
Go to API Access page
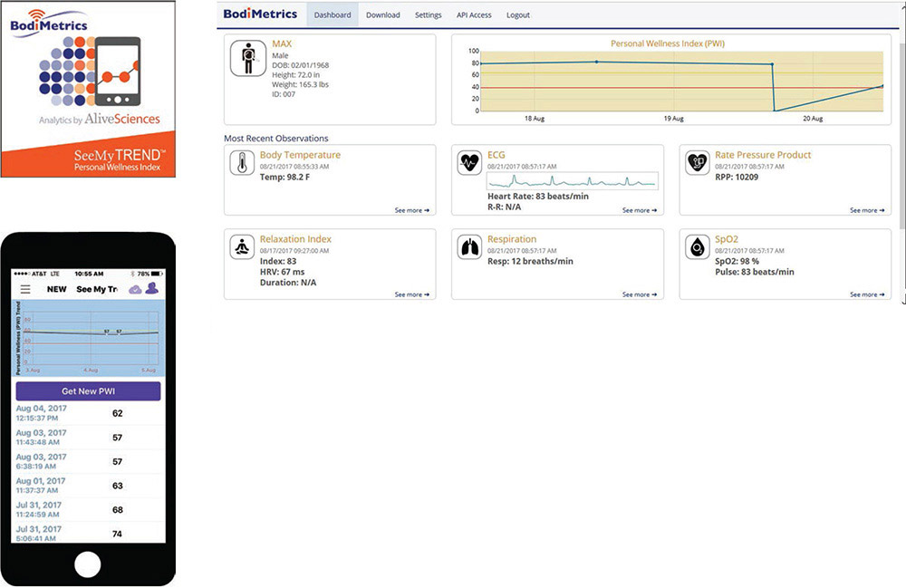pos(474,15)
